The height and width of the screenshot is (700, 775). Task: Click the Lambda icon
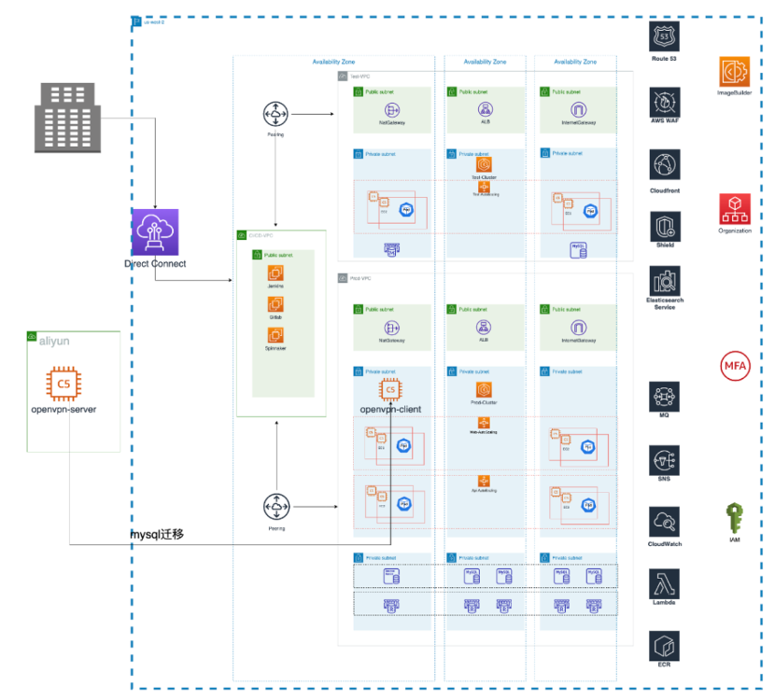[664, 583]
